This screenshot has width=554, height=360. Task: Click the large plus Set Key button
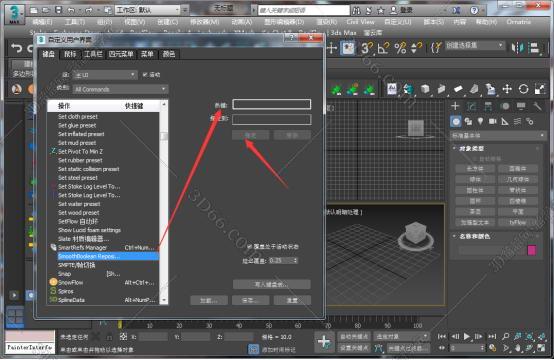click(324, 342)
